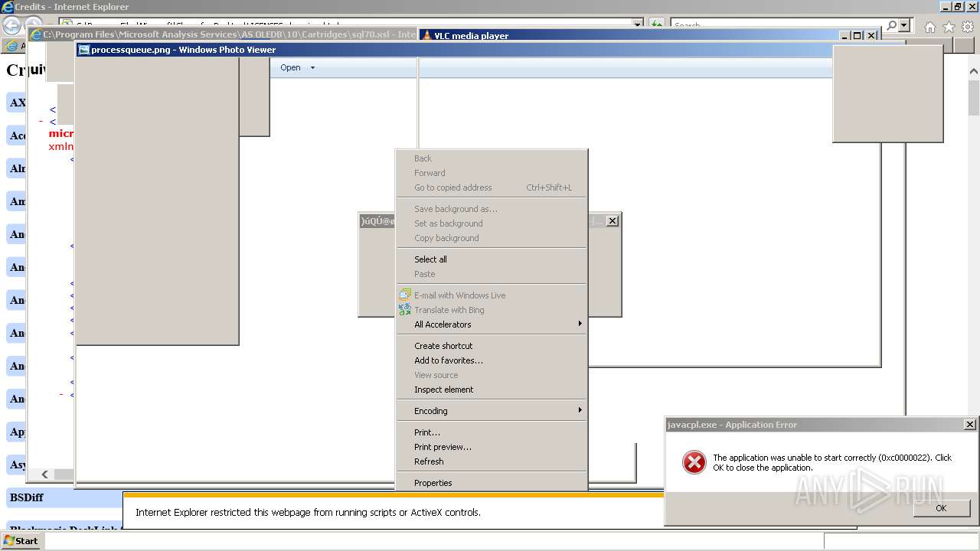
Task: Open Properties from the context menu
Action: [x=491, y=483]
